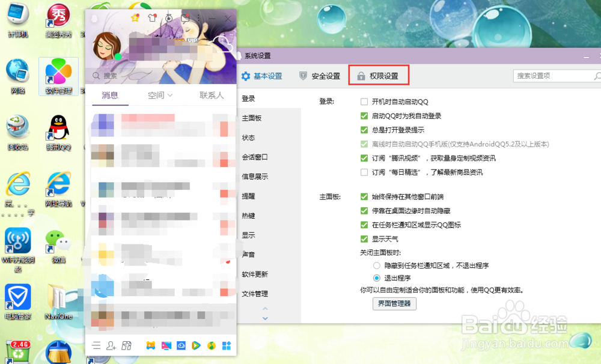The image size is (601, 364).
Task: Switch to the 消息 tab
Action: pos(110,96)
